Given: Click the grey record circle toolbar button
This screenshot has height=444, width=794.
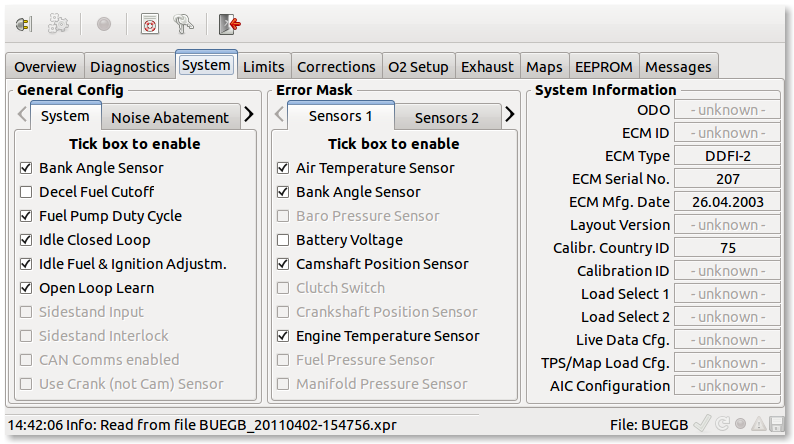Looking at the screenshot, I should [104, 24].
